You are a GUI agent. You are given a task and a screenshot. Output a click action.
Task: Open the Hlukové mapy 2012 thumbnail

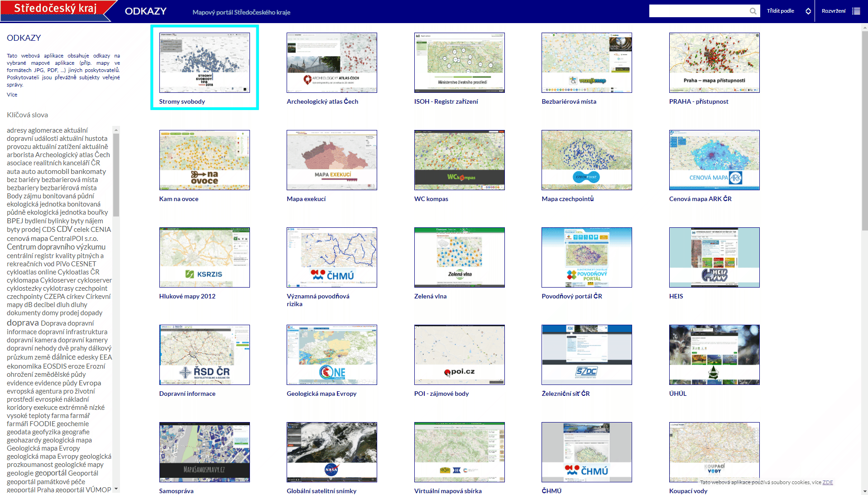(204, 257)
